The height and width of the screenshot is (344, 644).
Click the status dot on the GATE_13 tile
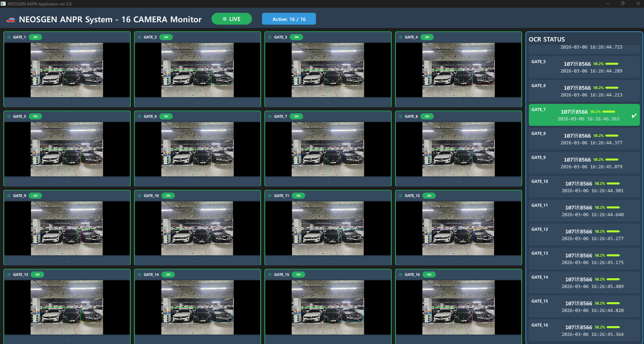[8, 275]
